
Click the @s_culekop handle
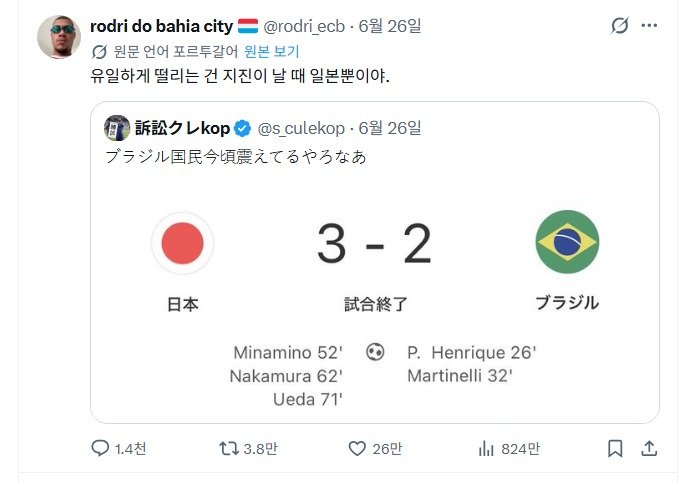pyautogui.click(x=301, y=128)
